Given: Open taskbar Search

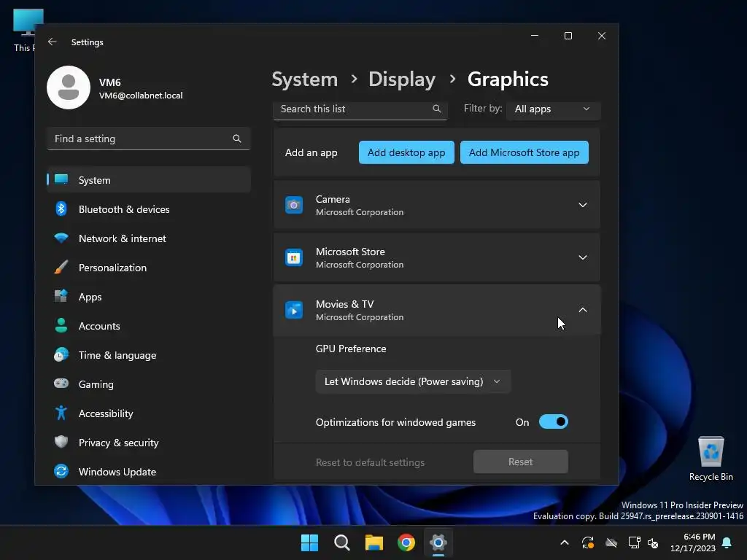Looking at the screenshot, I should 342,542.
